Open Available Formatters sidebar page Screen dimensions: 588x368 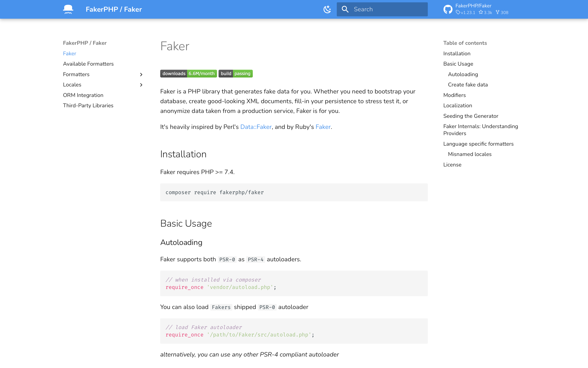[x=88, y=64]
